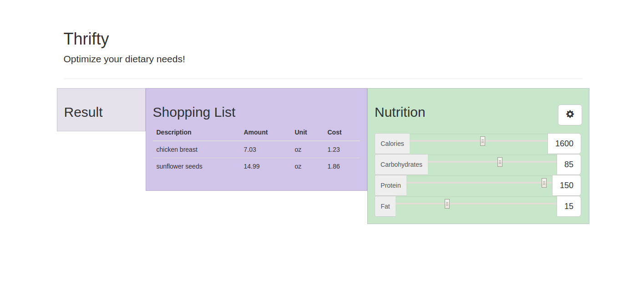The width and height of the screenshot is (644, 284).
Task: Click the Thrifty page title
Action: pyautogui.click(x=86, y=39)
